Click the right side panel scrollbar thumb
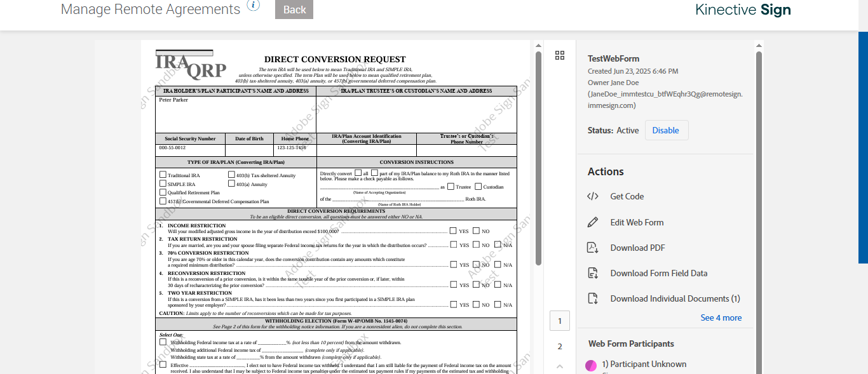The height and width of the screenshot is (374, 868). coord(759,213)
